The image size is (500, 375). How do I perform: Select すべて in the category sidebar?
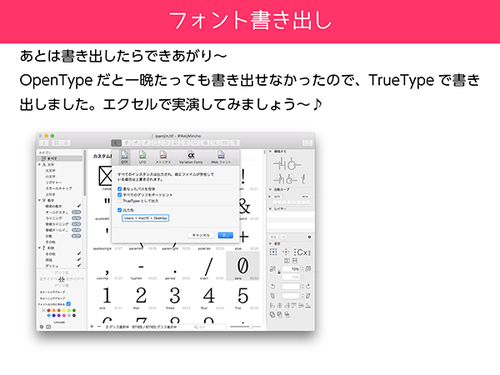click(x=60, y=158)
